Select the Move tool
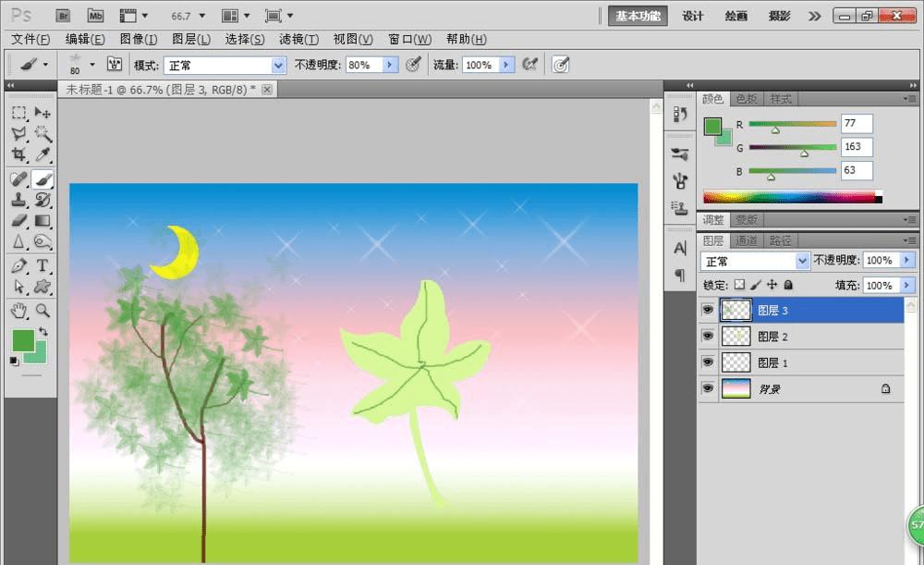The height and width of the screenshot is (565, 924). click(x=43, y=113)
